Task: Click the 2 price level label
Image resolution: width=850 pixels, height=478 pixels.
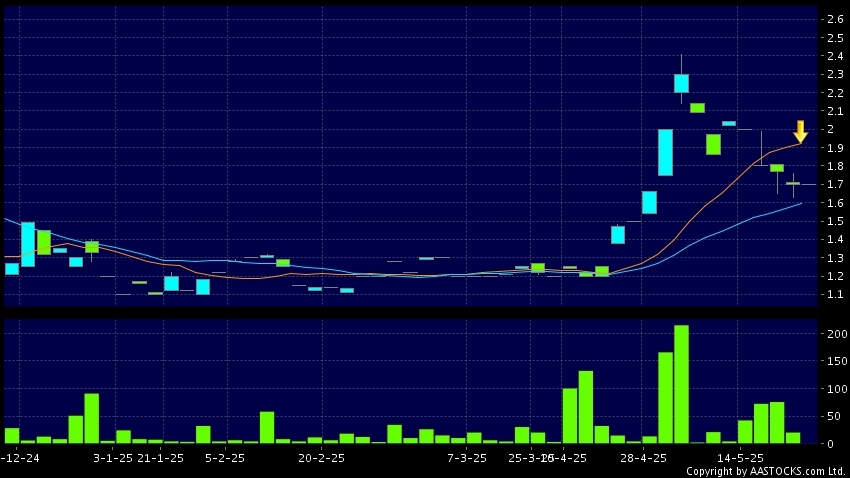Action: pos(830,130)
